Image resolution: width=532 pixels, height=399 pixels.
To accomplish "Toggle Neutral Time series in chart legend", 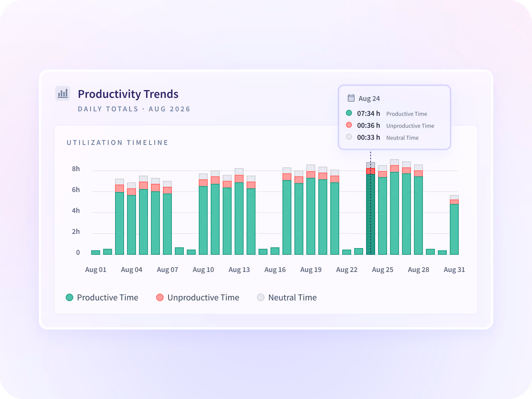I will (x=287, y=297).
